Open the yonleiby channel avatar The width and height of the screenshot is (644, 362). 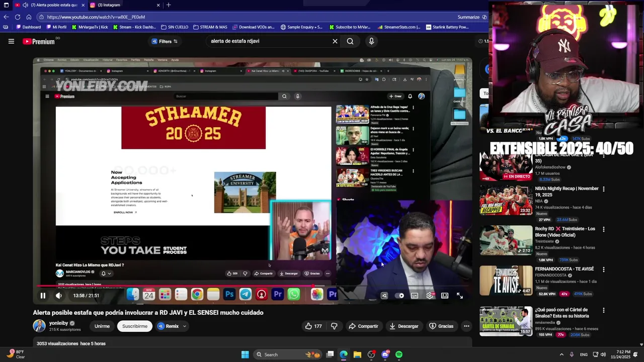point(39,326)
